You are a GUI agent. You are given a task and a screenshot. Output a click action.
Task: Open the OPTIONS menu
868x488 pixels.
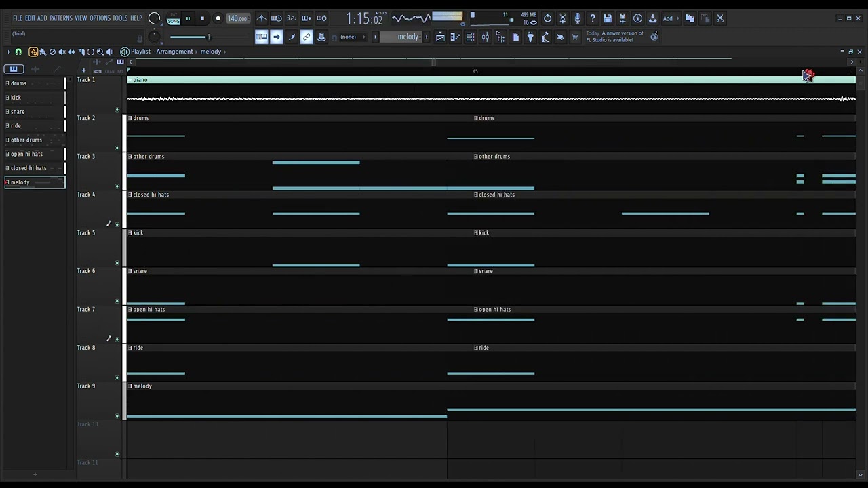[100, 18]
